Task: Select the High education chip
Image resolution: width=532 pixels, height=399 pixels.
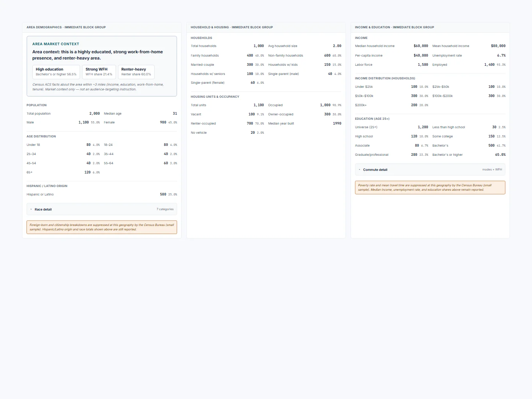Action: point(56,72)
